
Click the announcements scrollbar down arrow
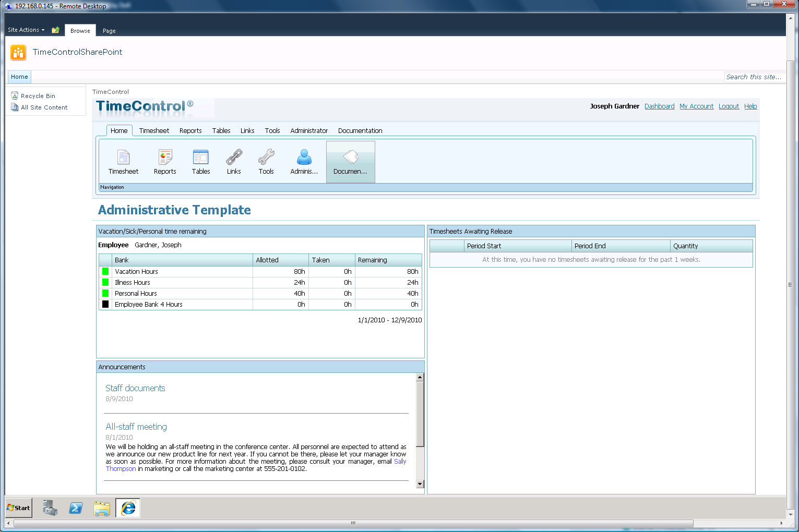pos(420,484)
